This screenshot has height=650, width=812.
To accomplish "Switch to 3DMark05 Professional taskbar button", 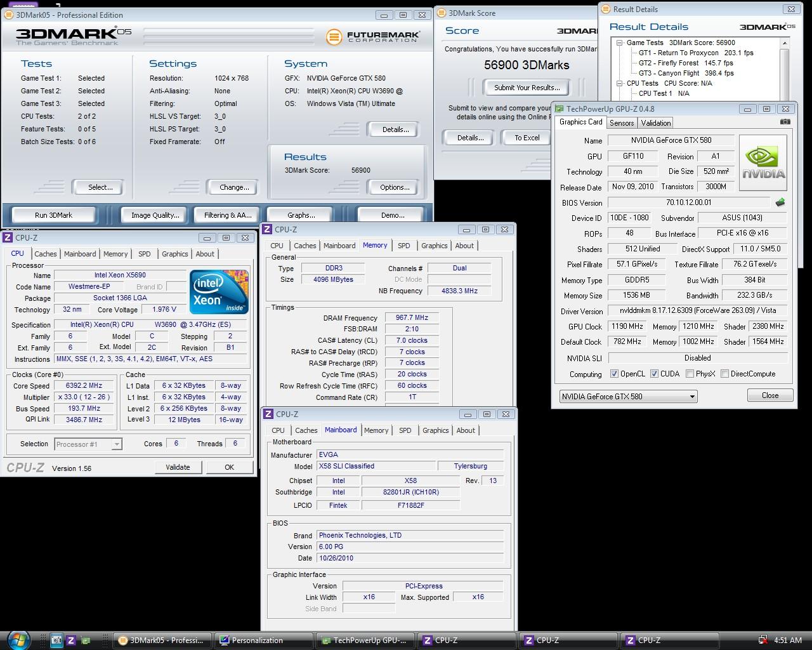I will [x=162, y=640].
